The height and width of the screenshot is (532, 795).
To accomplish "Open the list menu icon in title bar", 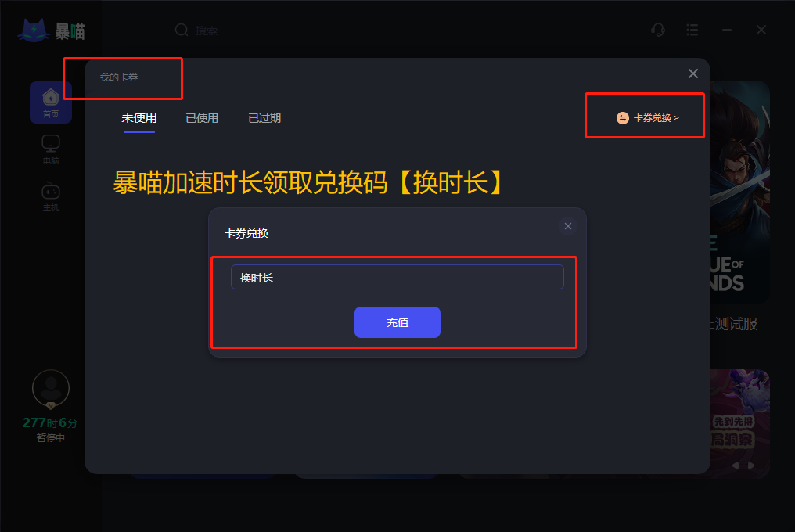I will pos(692,30).
